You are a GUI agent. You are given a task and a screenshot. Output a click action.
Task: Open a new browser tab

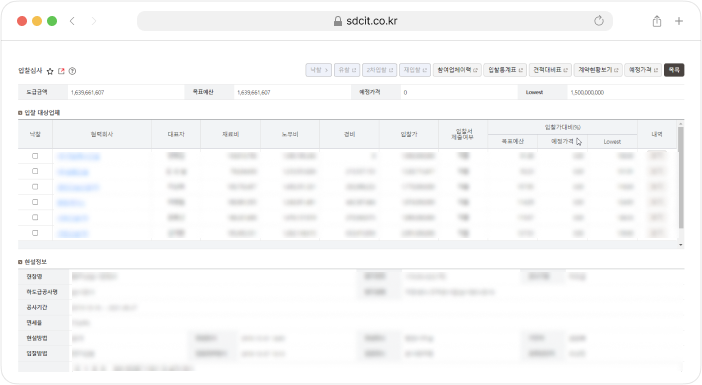click(679, 21)
